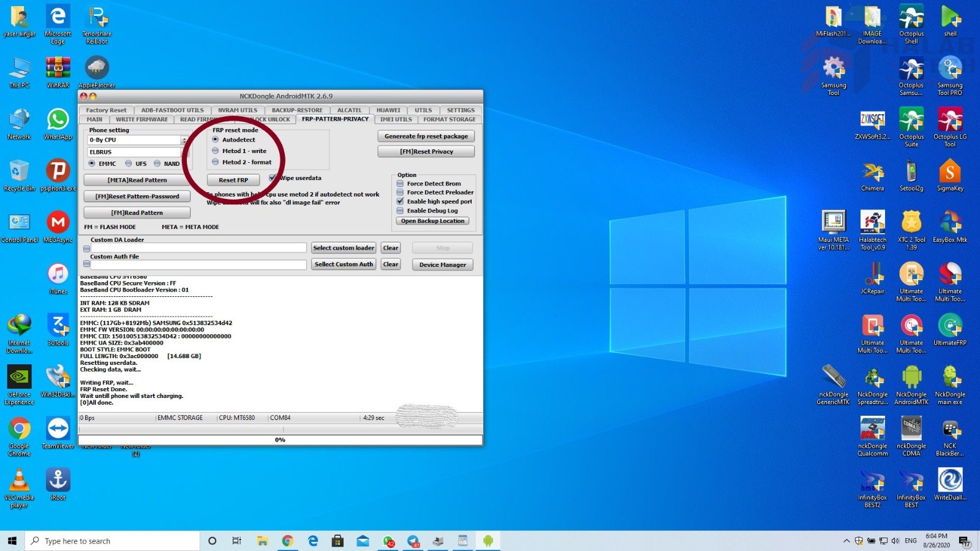Open the BACKUP-RESTORE tab
This screenshot has height=551, width=980.
pyautogui.click(x=297, y=110)
